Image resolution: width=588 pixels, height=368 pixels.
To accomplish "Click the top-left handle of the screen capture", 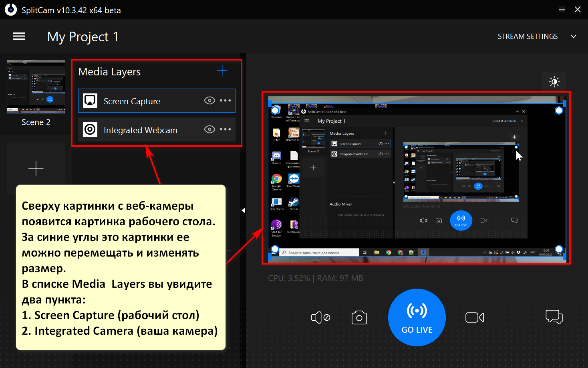I will 275,110.
